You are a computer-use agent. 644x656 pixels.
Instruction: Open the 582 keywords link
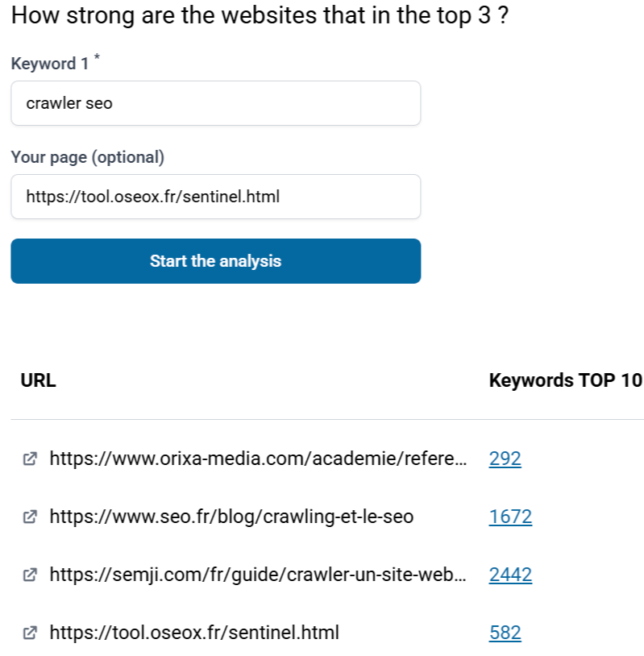(505, 633)
